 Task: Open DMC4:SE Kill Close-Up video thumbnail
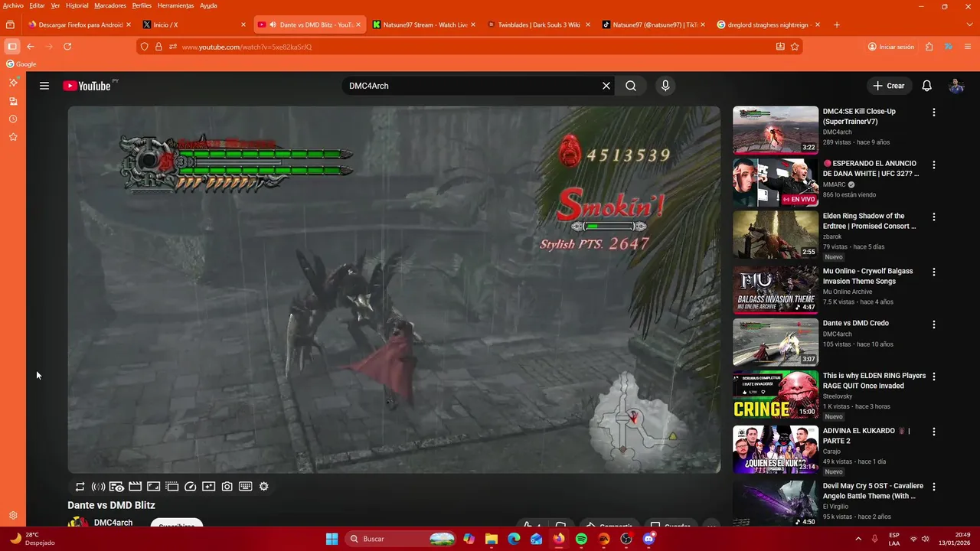(x=776, y=130)
